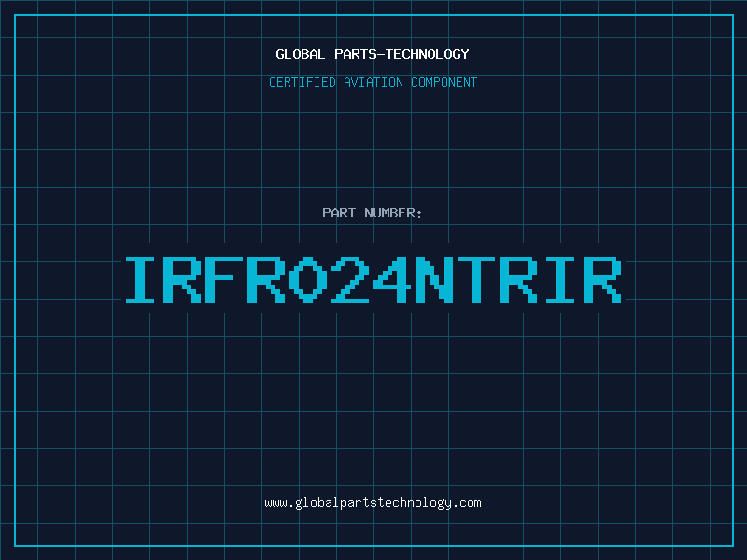Open the www.globalpartstechnology.com link
Image resolution: width=747 pixels, height=560 pixels.
point(373,503)
